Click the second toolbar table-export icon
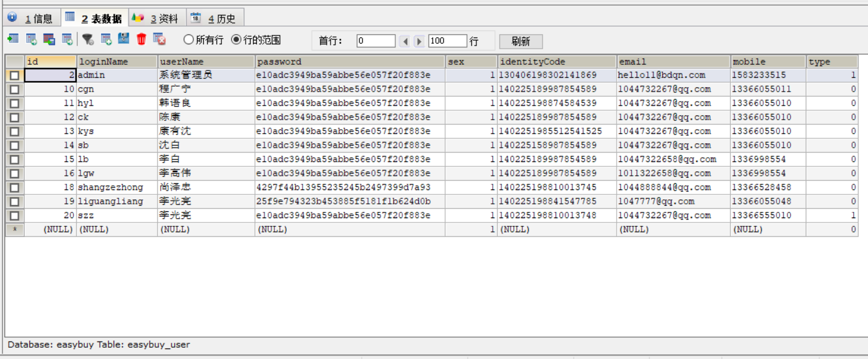The image size is (868, 359). [x=31, y=39]
